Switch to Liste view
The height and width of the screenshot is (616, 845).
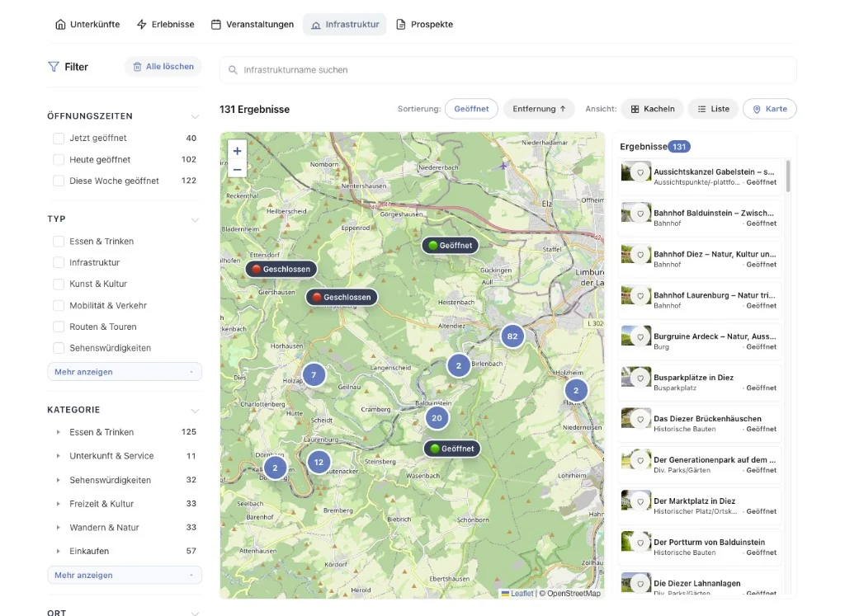(714, 109)
